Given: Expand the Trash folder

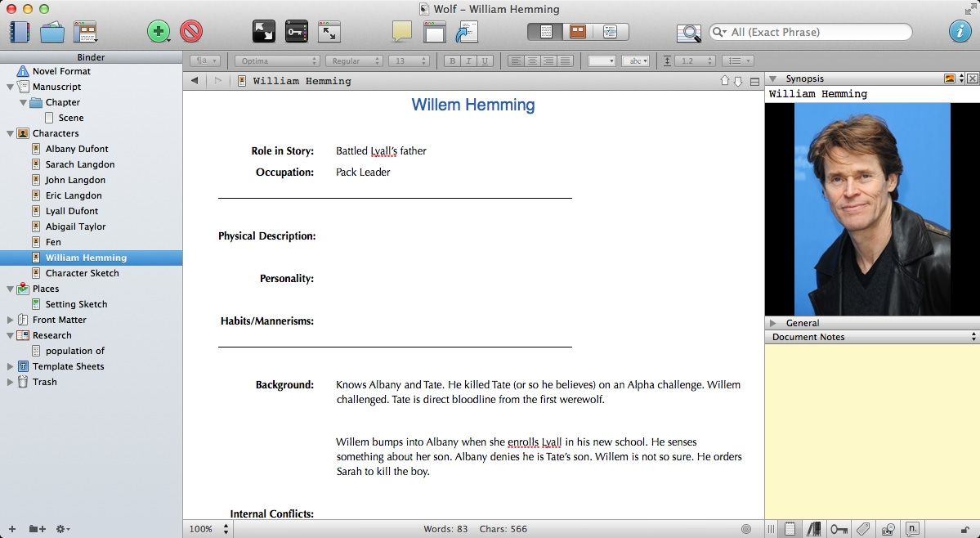Looking at the screenshot, I should 10,382.
